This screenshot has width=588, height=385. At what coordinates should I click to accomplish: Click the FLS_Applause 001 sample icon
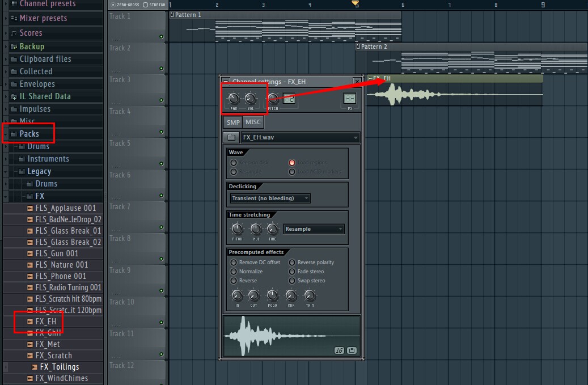(30, 208)
